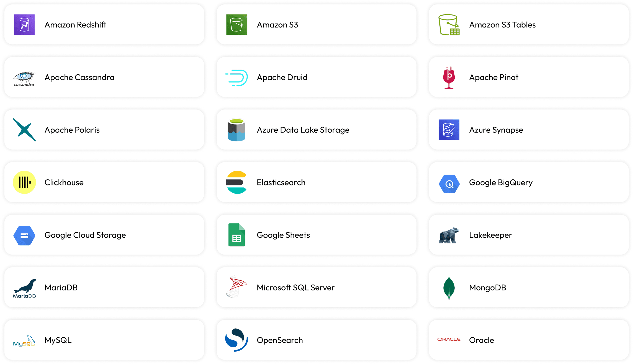Click the Azure Data Lake Storage icon
This screenshot has width=633, height=364.
coord(237,130)
